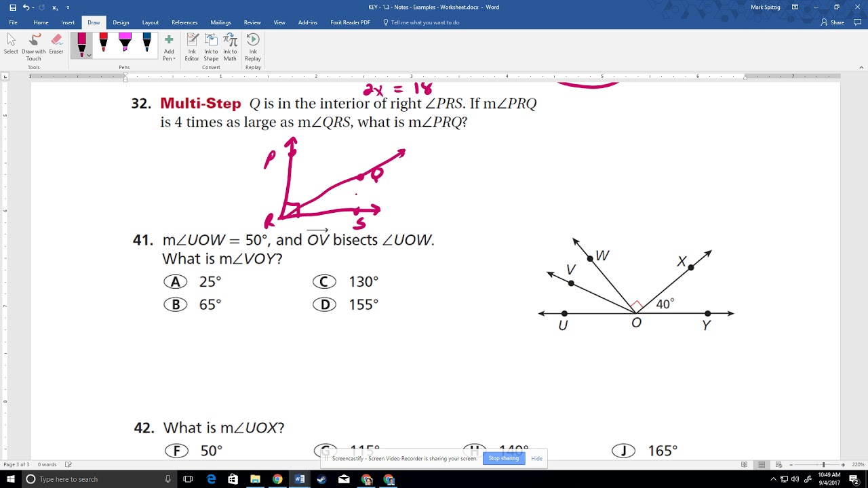This screenshot has width=868, height=488.
Task: Click the Share button
Action: (833, 22)
